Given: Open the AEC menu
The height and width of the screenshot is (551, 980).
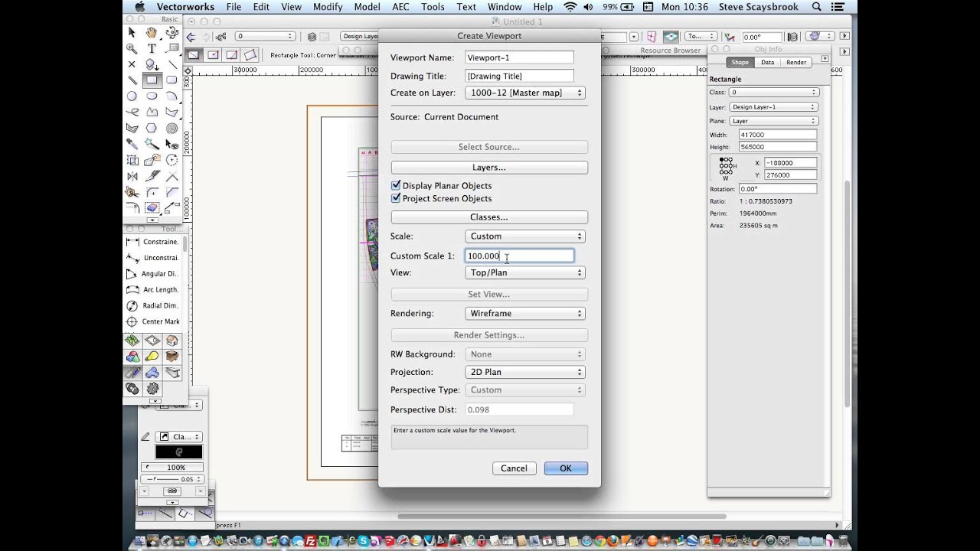Looking at the screenshot, I should pos(400,7).
